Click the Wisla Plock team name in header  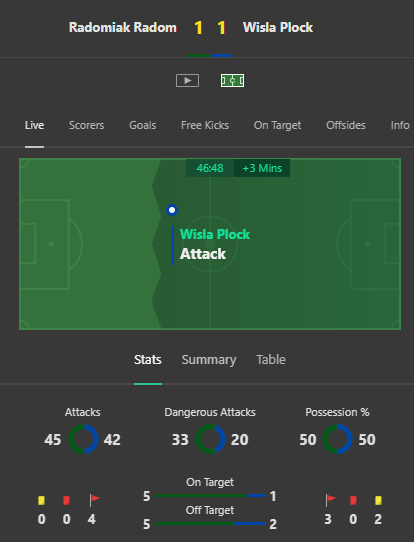click(x=278, y=27)
